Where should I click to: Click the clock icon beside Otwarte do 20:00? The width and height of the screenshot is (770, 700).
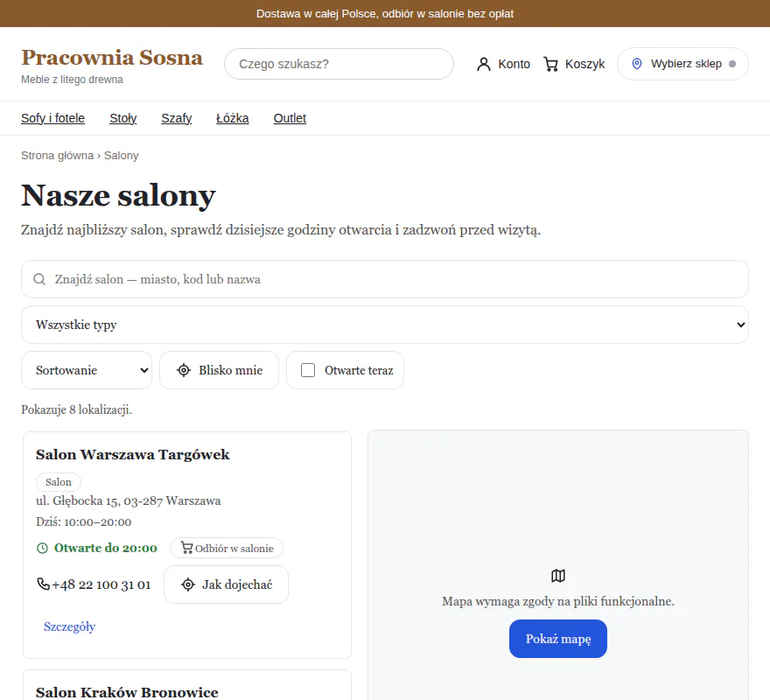(43, 549)
